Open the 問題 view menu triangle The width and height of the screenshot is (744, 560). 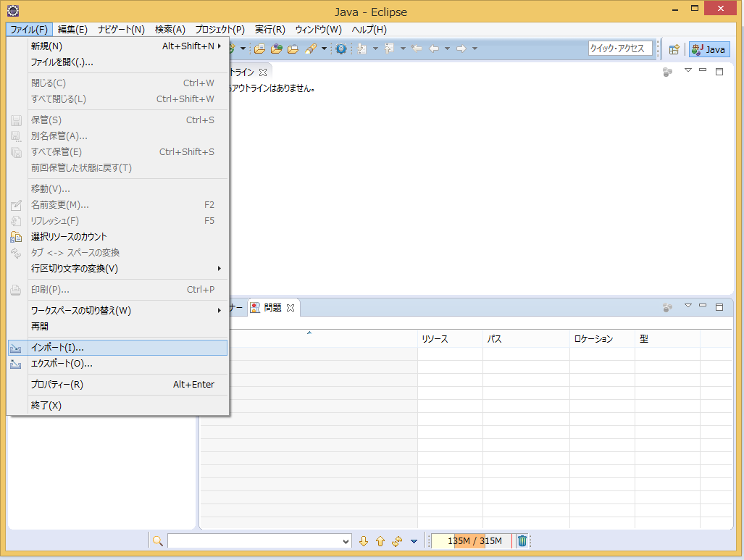pyautogui.click(x=688, y=305)
